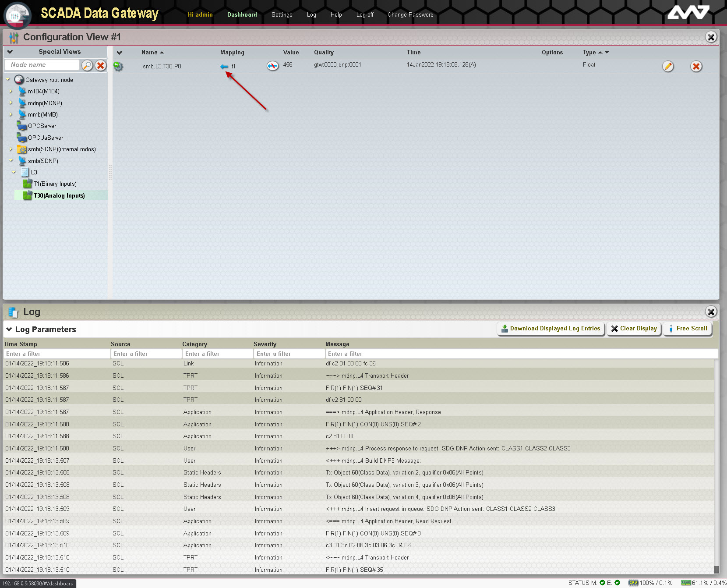Collapse the Log Parameters section
727x588 pixels.
[9, 329]
